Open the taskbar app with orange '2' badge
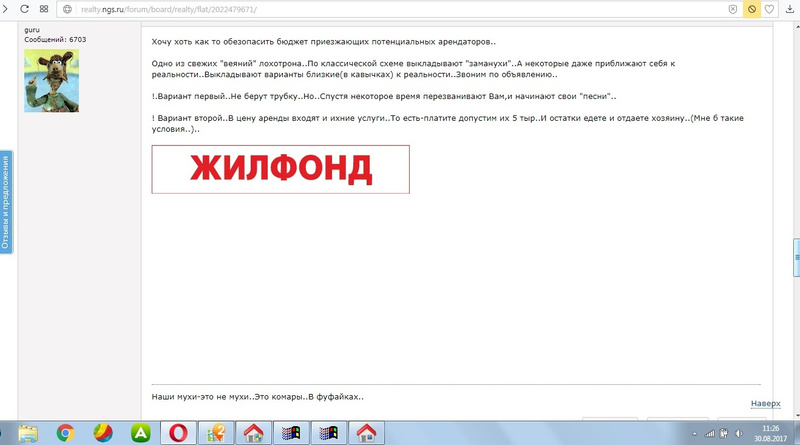The height and width of the screenshot is (445, 800). (x=216, y=433)
